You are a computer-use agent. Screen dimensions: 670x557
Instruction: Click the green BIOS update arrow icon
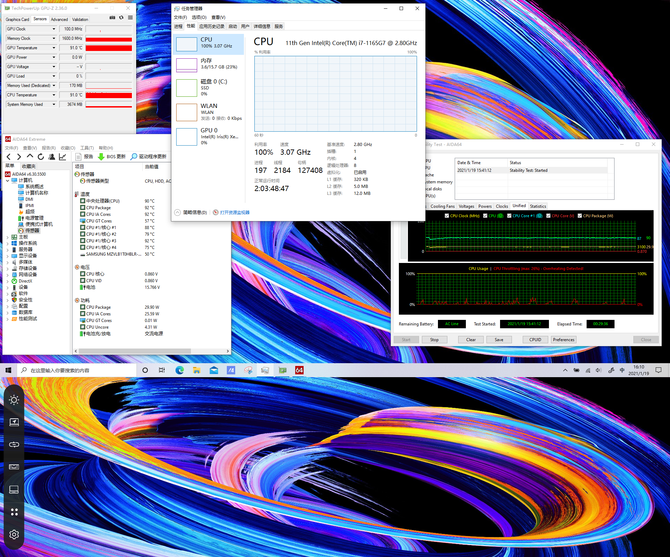click(x=101, y=157)
